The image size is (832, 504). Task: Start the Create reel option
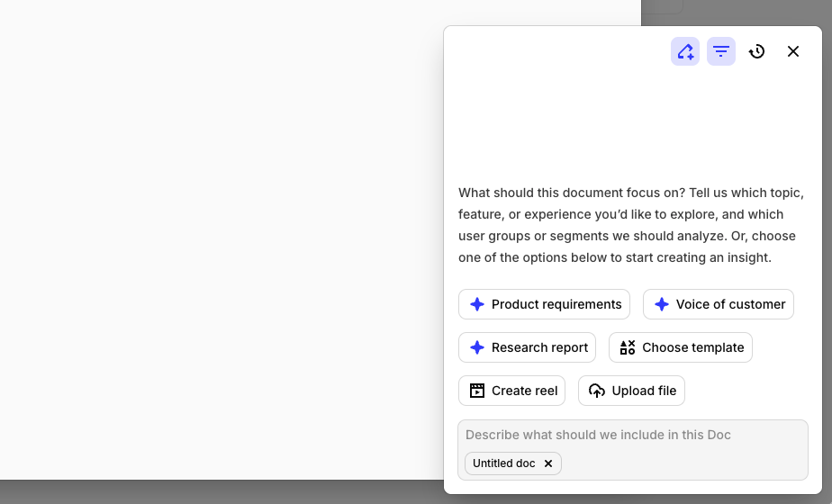[512, 391]
